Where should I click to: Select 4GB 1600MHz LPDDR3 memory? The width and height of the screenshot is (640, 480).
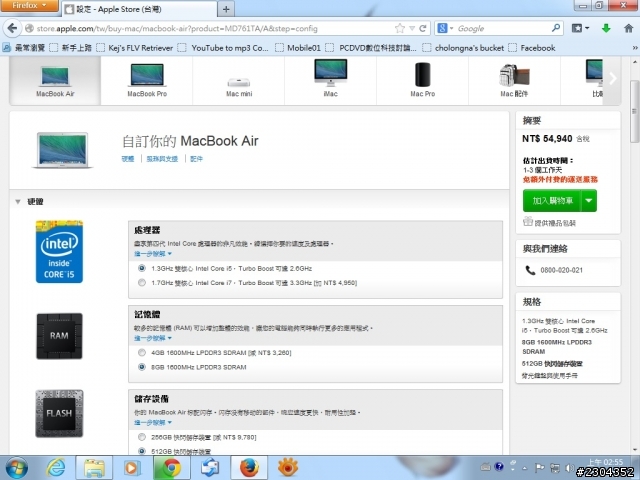(x=142, y=352)
